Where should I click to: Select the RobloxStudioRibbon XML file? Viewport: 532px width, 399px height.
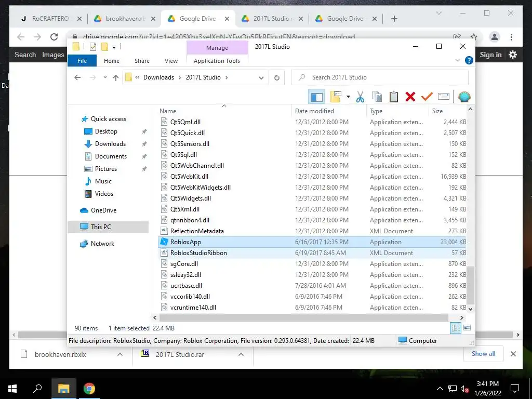pyautogui.click(x=312, y=253)
